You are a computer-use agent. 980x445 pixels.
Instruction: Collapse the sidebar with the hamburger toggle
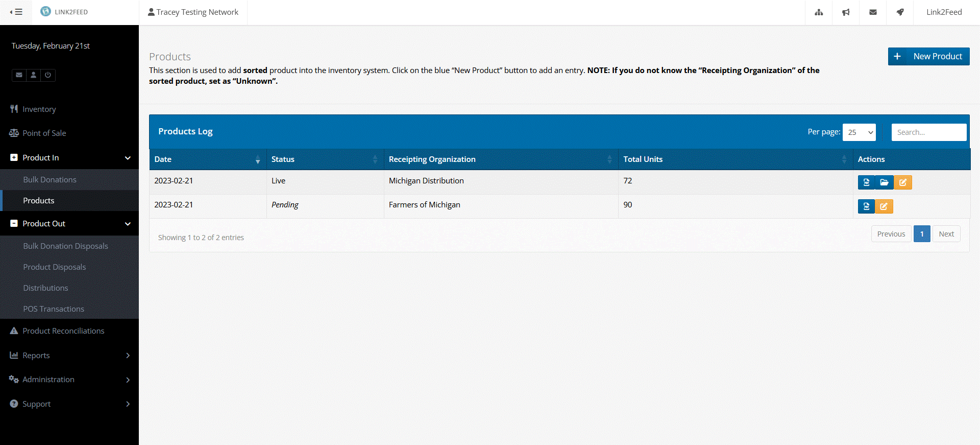click(16, 12)
